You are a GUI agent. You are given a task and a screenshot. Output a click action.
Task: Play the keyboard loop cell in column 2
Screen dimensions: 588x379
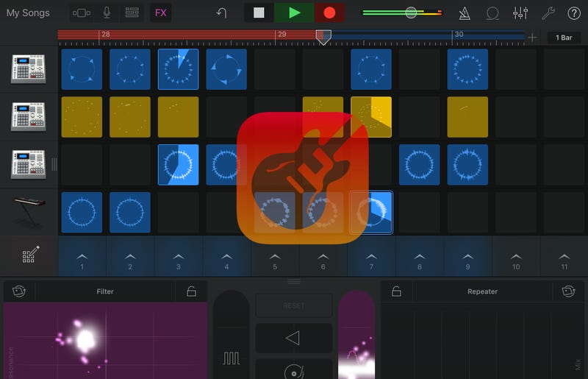[130, 212]
